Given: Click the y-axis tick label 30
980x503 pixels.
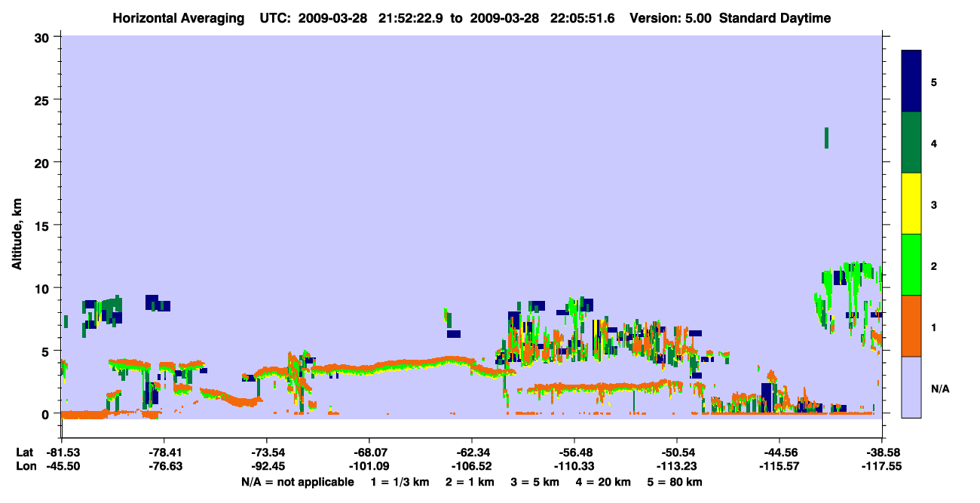Looking at the screenshot, I should (44, 37).
